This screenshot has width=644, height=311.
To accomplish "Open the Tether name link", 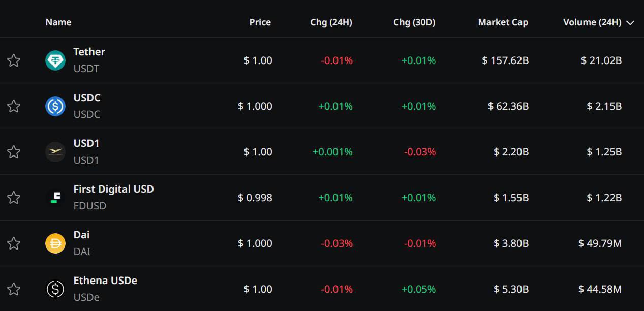I will click(89, 52).
